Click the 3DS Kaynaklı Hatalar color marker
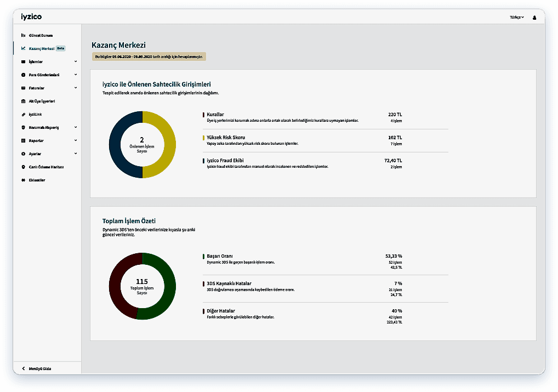This screenshot has height=392, width=558. point(203,284)
